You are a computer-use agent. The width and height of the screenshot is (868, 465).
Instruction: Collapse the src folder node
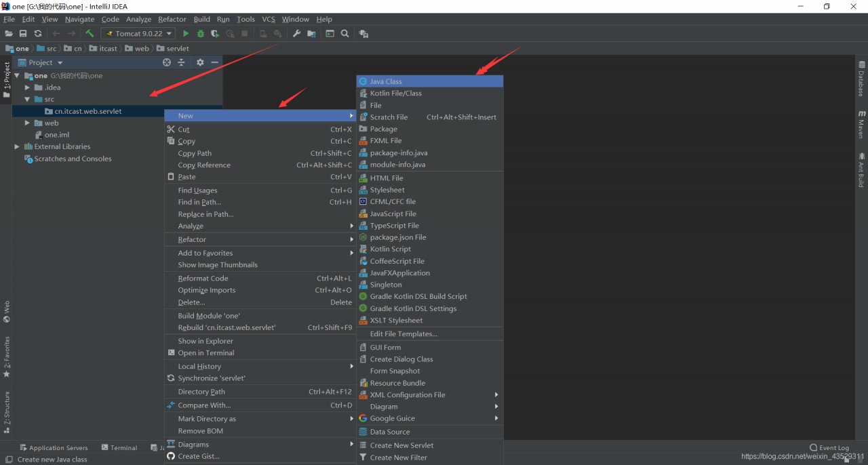point(27,100)
